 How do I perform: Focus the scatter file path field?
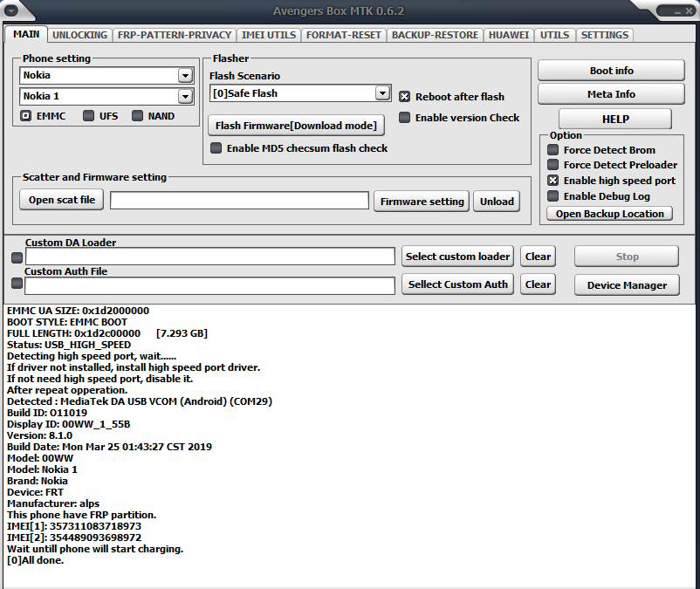click(x=240, y=201)
